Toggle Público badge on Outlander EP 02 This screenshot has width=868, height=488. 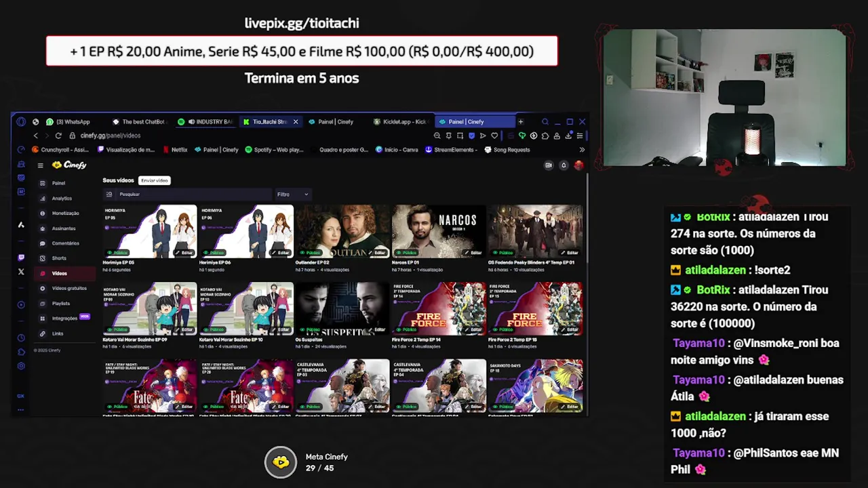point(310,253)
